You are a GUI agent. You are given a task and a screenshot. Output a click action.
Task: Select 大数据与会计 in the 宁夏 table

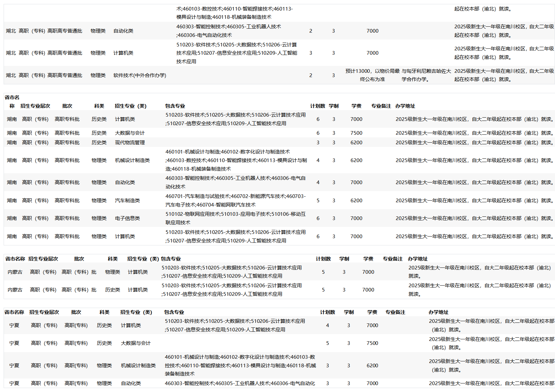pos(136,343)
